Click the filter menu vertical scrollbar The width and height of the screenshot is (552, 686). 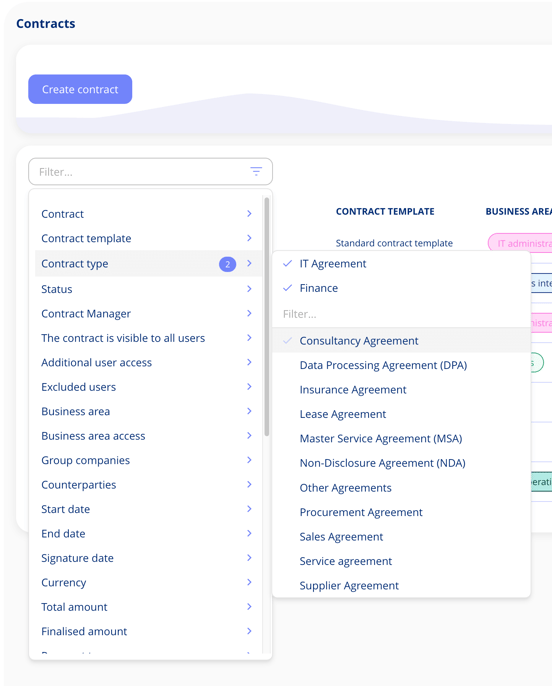[266, 316]
